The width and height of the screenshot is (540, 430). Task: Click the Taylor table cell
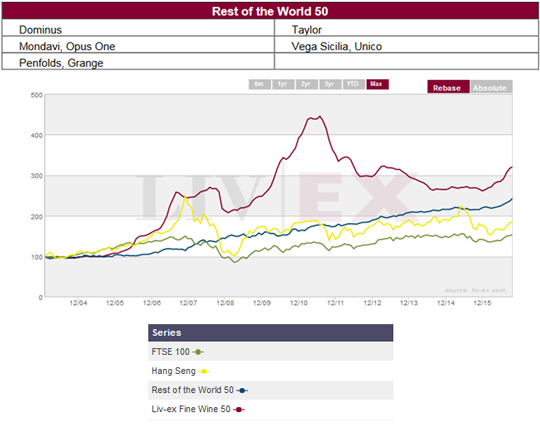tap(407, 28)
